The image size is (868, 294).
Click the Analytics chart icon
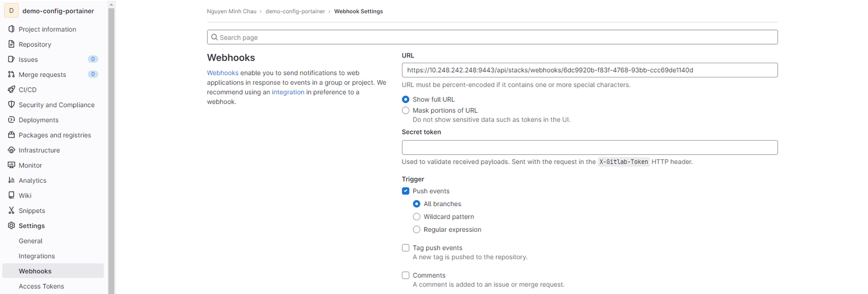[12, 180]
